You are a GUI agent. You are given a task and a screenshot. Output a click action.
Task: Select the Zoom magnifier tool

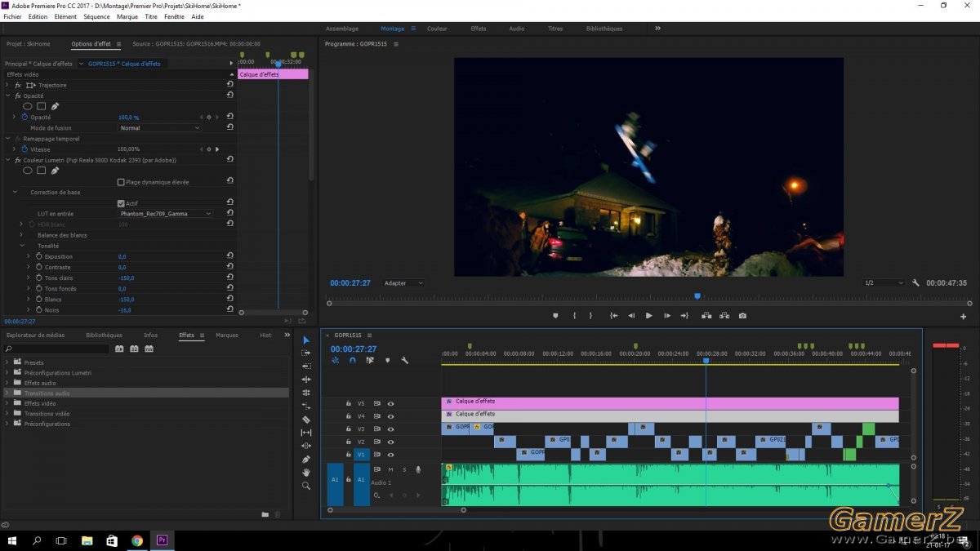point(306,486)
